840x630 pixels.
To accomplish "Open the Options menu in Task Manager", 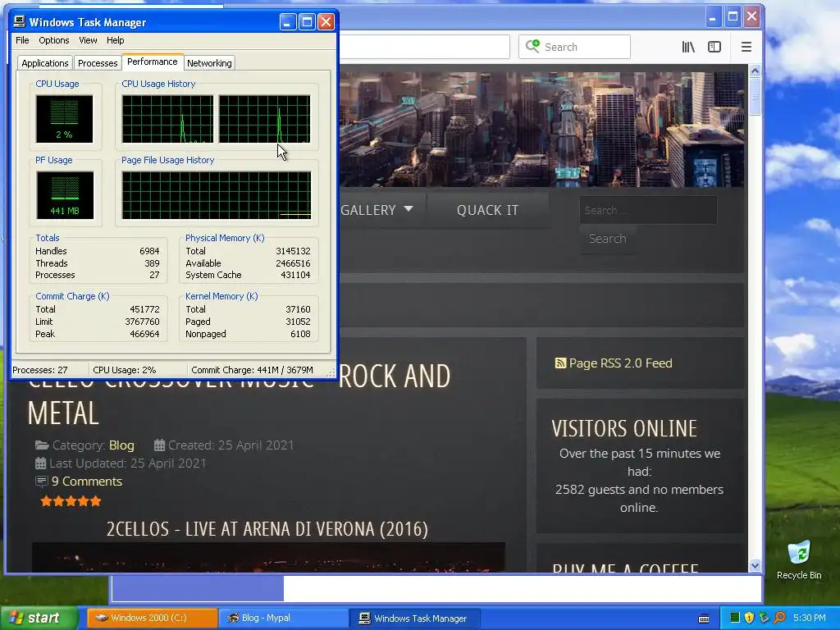I will pos(53,40).
